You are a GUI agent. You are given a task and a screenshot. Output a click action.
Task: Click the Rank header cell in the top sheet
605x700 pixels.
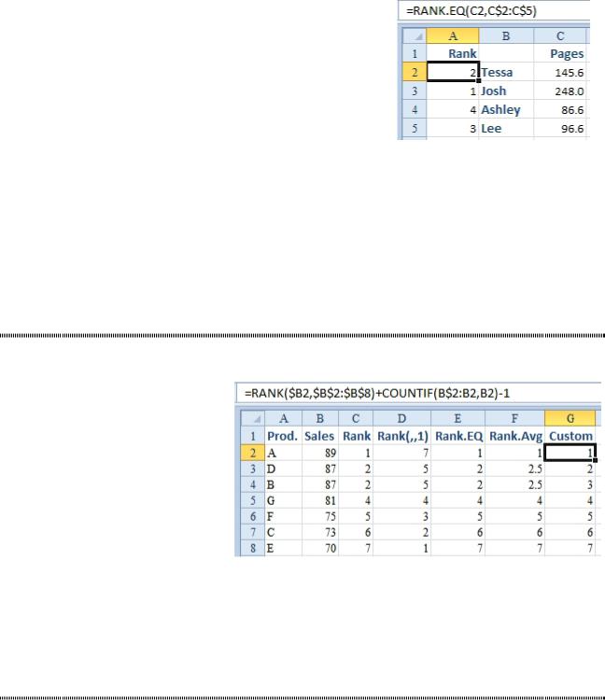453,53
